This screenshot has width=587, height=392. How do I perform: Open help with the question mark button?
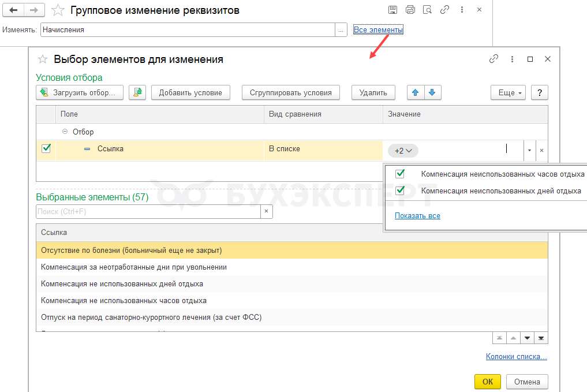pos(539,92)
